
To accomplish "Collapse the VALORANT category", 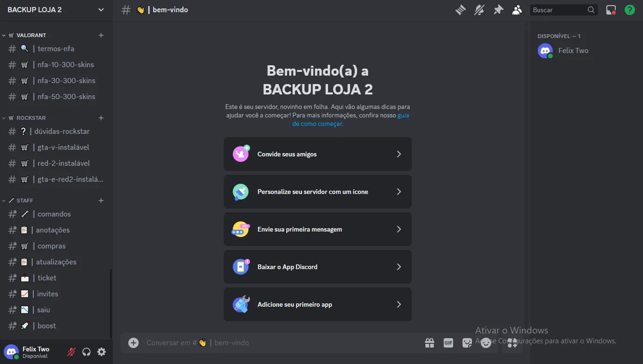I will point(28,35).
